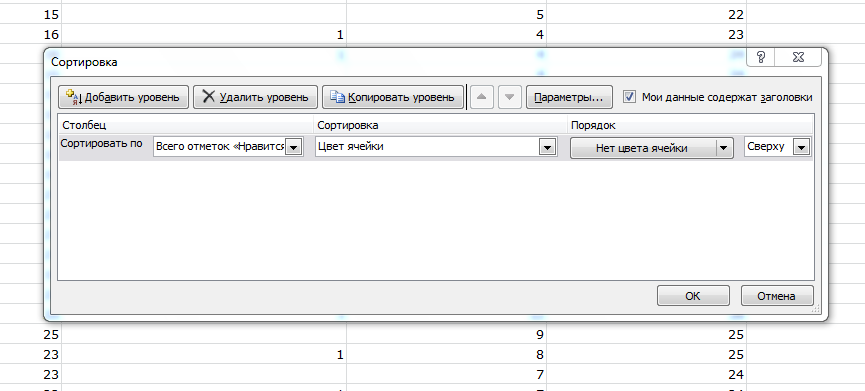865x391 pixels.
Task: Select the Сортировать по level row label
Action: pos(102,144)
